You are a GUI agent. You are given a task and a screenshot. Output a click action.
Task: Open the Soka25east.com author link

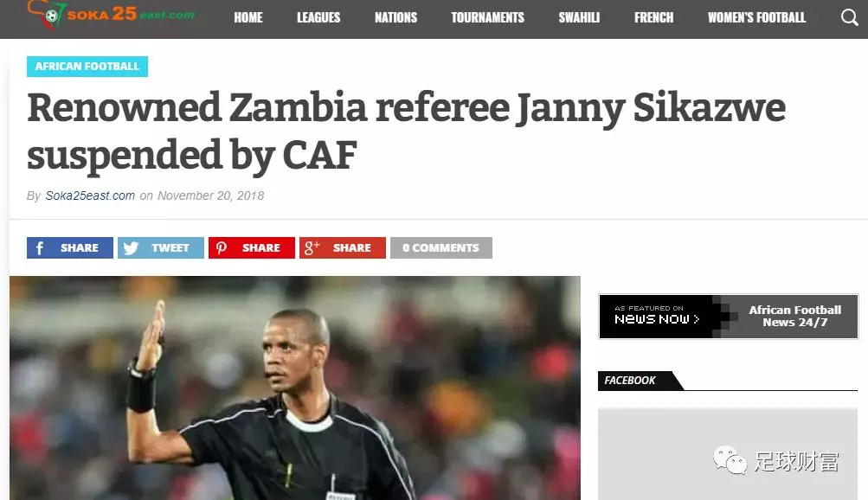coord(90,196)
